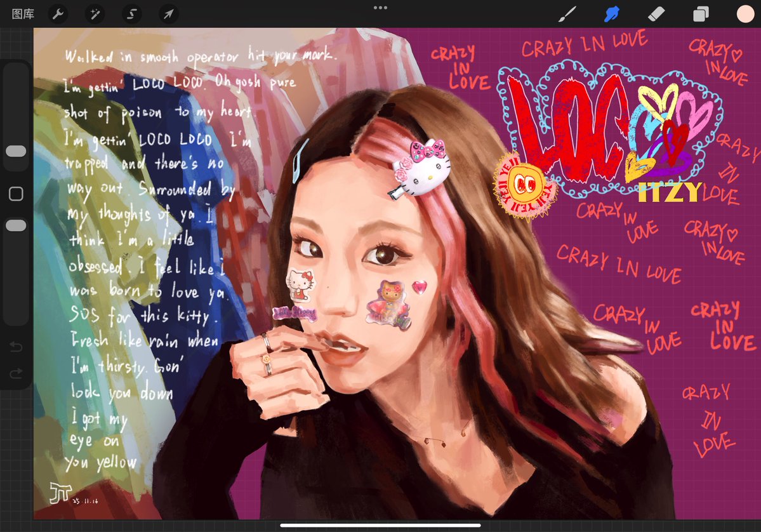Open the Adjustments magic wand menu

95,14
